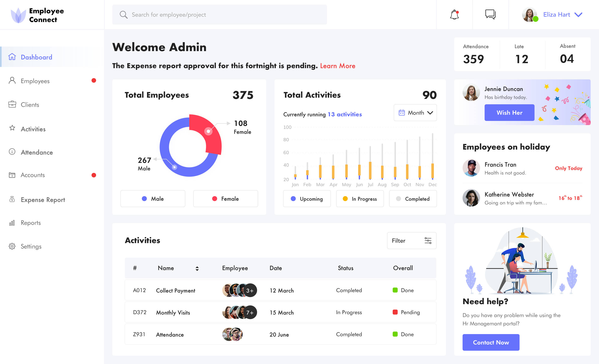Click the search magnifier icon
Viewport: 599px width, 364px height.
coord(124,15)
